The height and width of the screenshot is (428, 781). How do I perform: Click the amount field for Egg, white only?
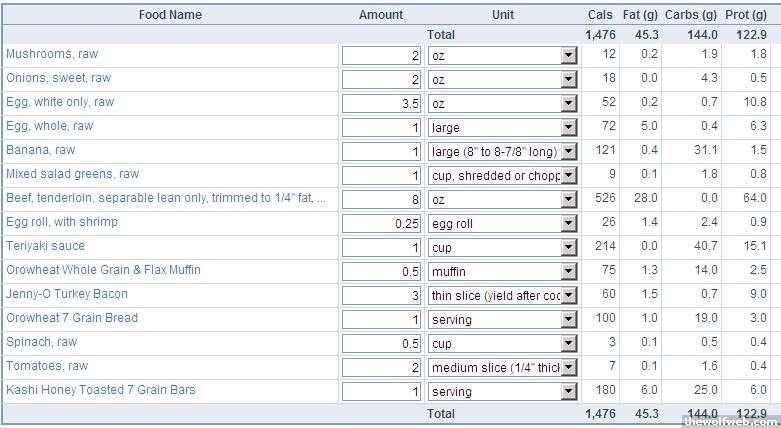pos(382,104)
